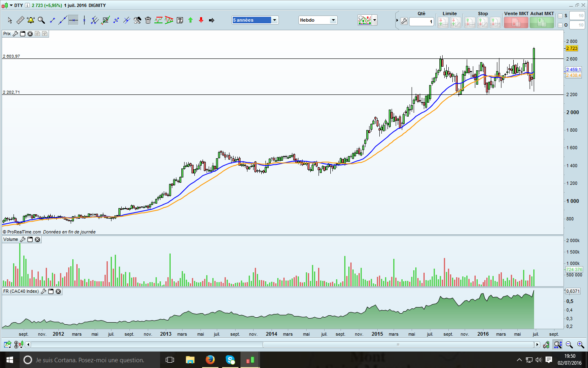
Task: Close the Volume indicator panel
Action: pyautogui.click(x=38, y=240)
